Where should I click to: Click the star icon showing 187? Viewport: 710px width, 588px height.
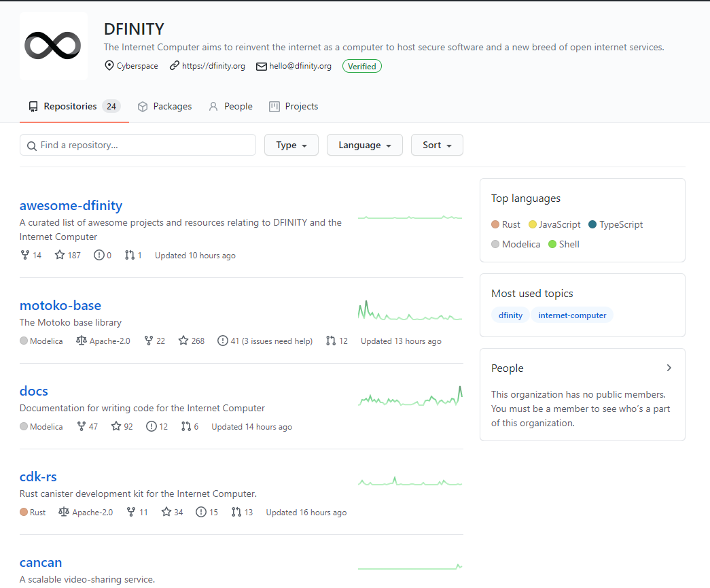tap(60, 255)
